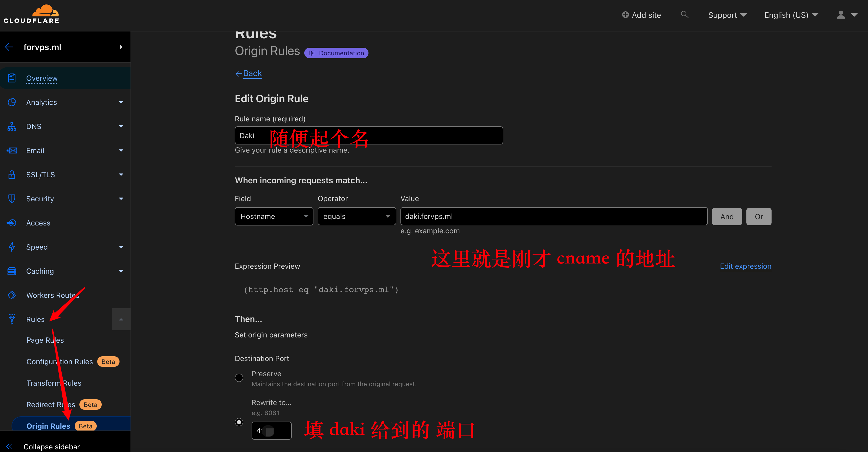Open Origin Rules in sidebar
Viewport: 868px width, 452px height.
tap(48, 426)
